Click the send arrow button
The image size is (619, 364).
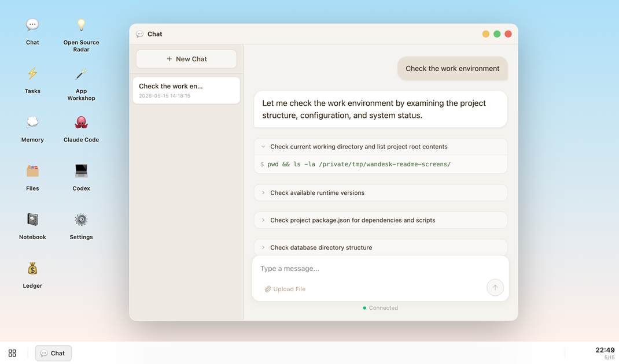[x=495, y=288]
